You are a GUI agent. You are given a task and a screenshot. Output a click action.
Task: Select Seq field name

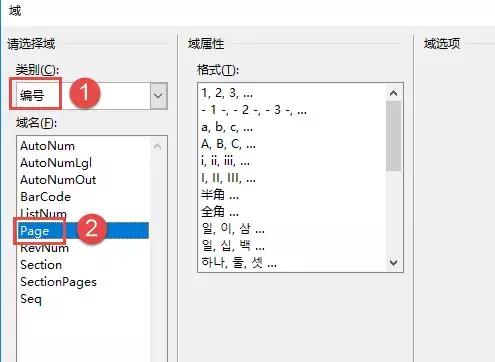(31, 299)
